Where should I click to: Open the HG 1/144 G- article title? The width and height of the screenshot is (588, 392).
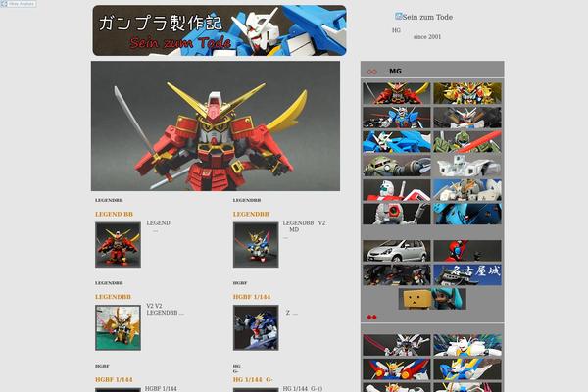253,379
